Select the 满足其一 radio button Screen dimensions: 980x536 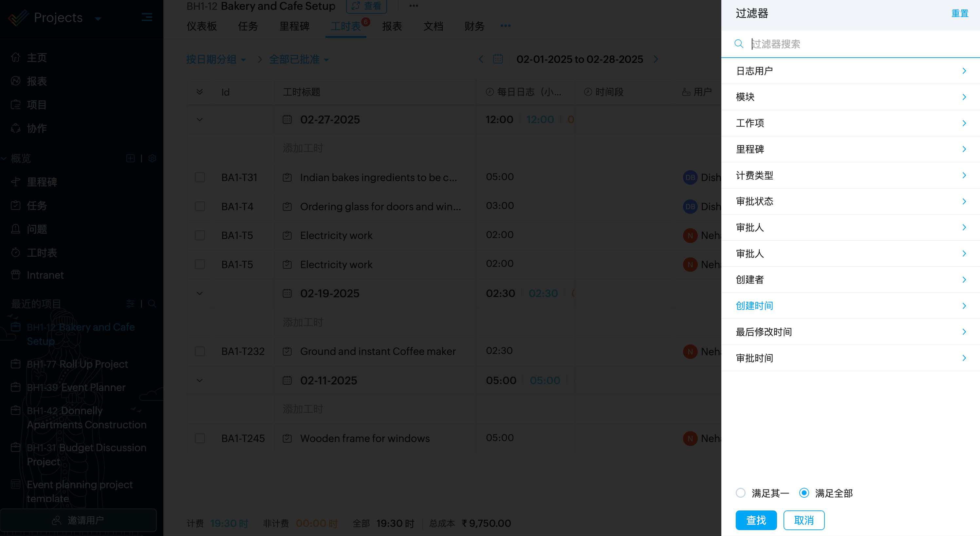click(x=740, y=493)
